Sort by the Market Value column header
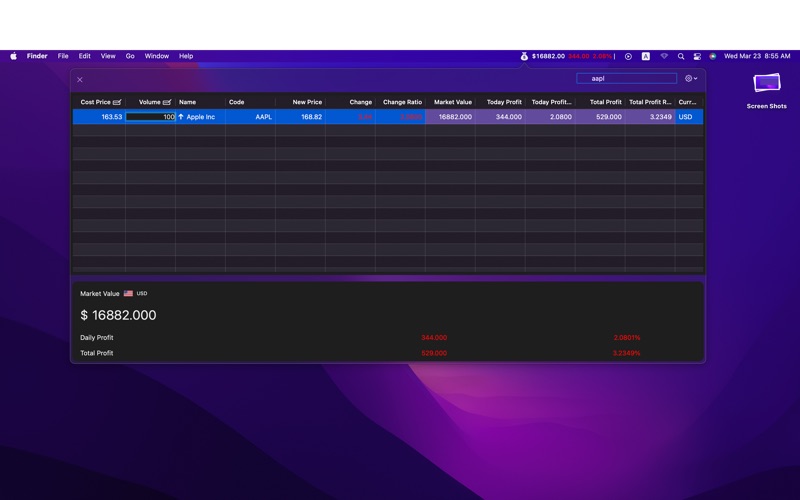 click(x=451, y=102)
